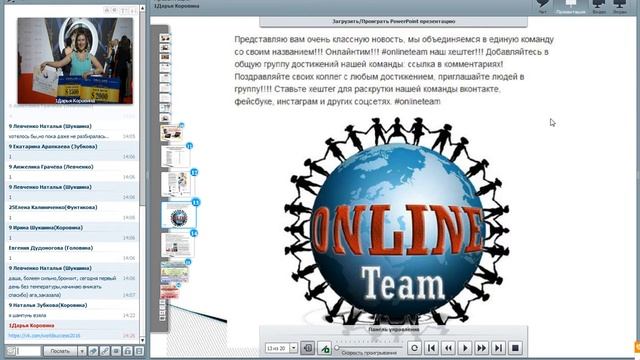Open the Экран tab at top right
This screenshot has height=360, width=640.
pos(620,7)
